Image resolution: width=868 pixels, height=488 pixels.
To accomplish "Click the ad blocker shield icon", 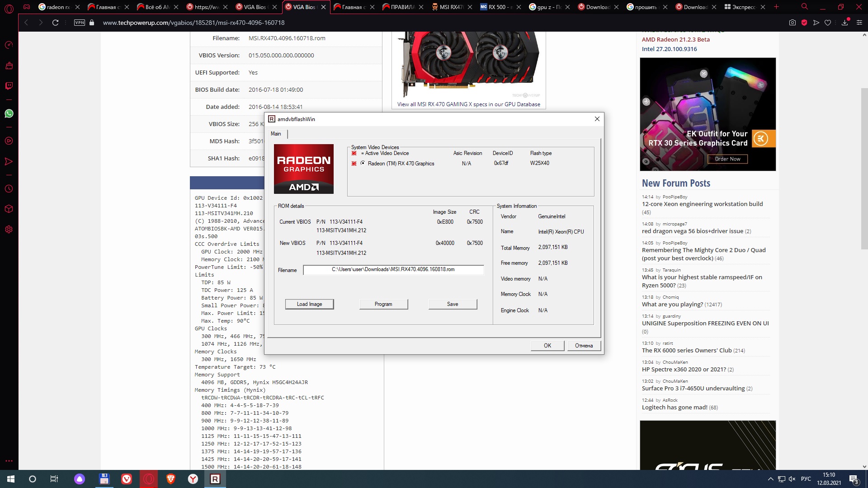I will point(804,23).
